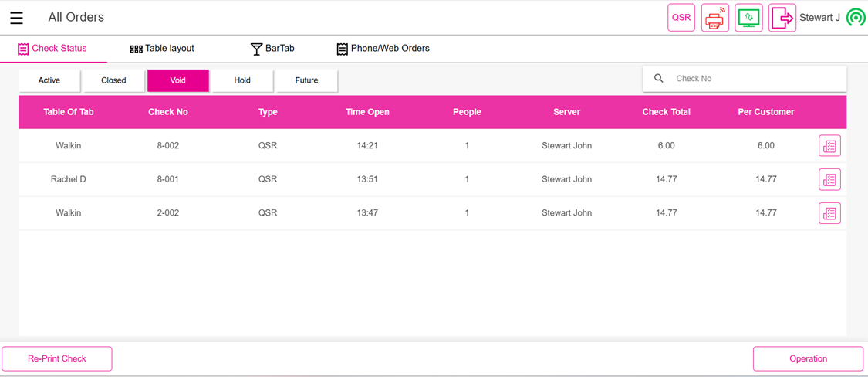The image size is (868, 377).
Task: Select the Check Status tab
Action: 52,49
